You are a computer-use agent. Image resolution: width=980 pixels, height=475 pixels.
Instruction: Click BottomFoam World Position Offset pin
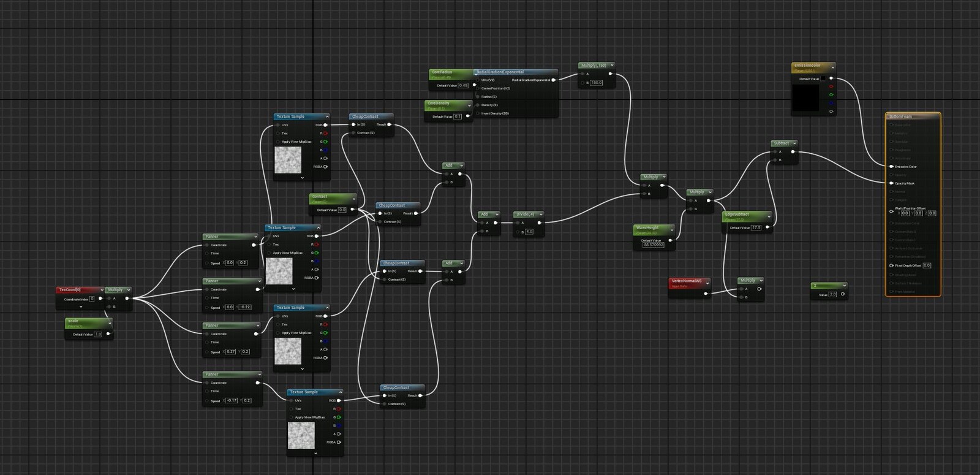pos(891,211)
